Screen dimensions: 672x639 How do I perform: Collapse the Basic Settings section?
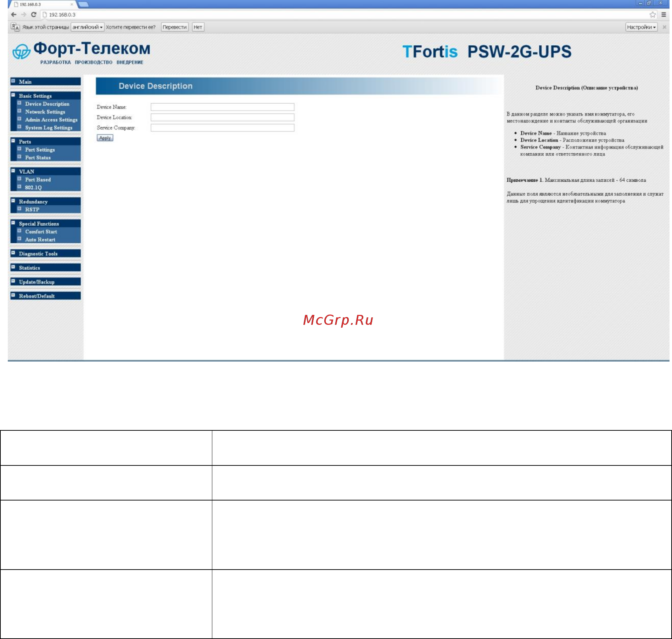coord(13,95)
